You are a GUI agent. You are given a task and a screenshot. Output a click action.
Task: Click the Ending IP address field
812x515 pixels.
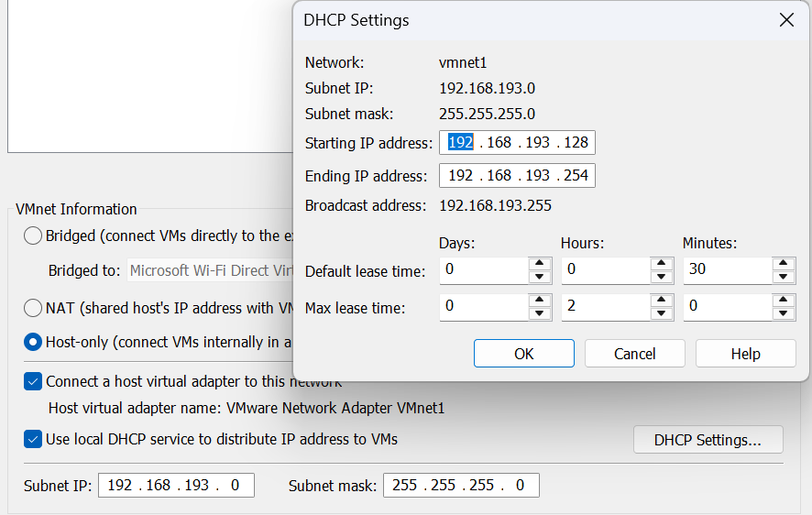[x=517, y=176]
